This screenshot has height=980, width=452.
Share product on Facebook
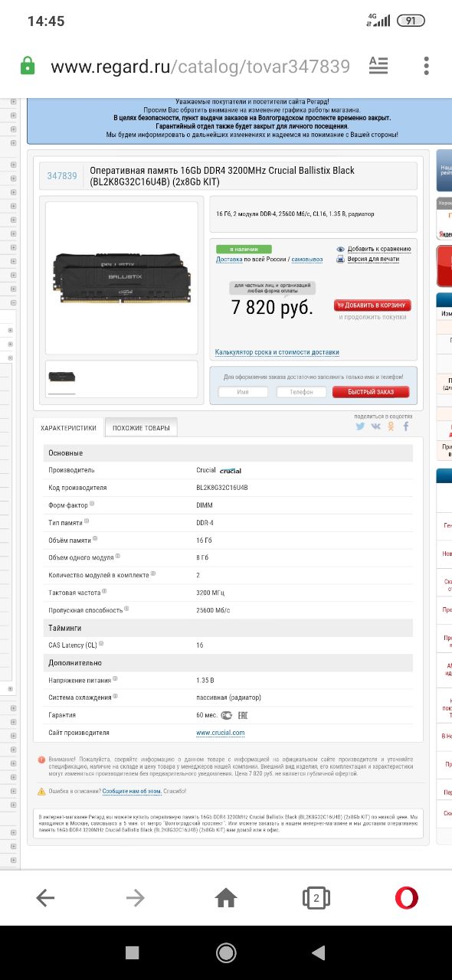pyautogui.click(x=406, y=426)
